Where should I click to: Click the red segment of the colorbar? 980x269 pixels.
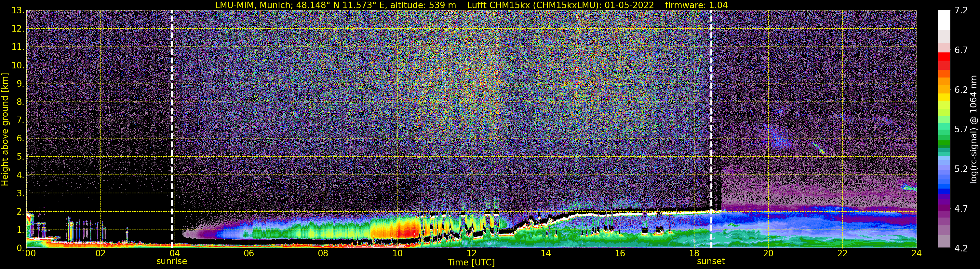click(x=944, y=57)
